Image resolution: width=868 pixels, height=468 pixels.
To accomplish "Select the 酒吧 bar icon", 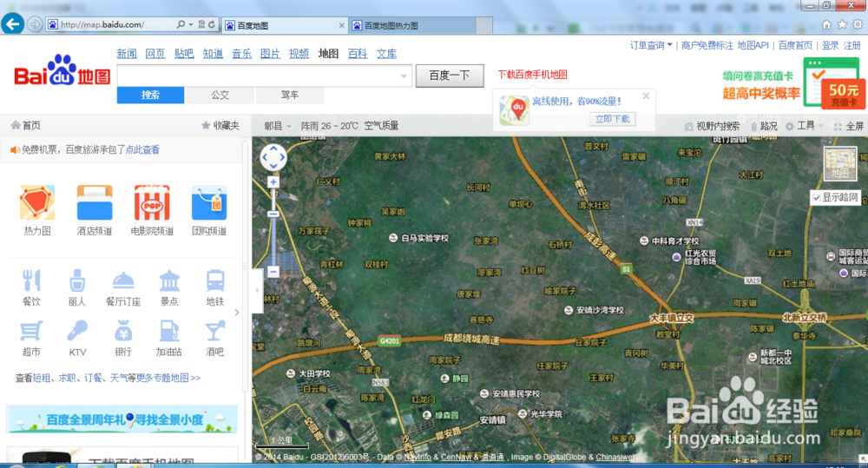I will [x=214, y=331].
